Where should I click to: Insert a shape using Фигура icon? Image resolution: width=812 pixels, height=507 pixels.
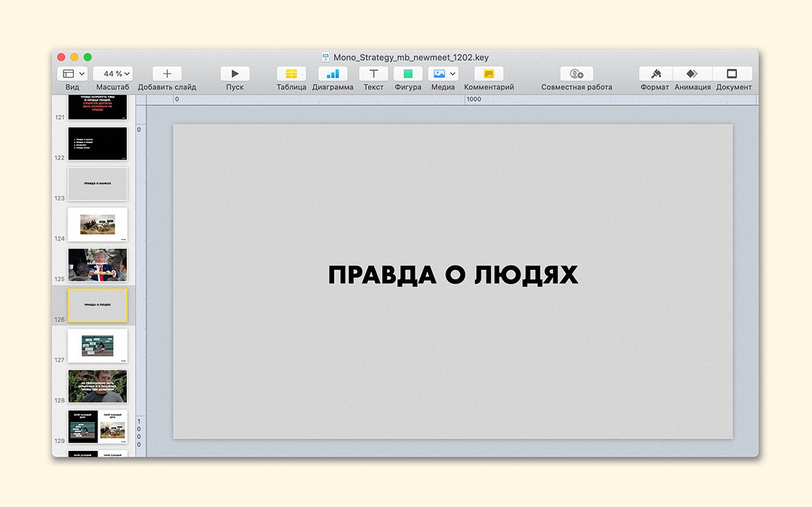click(x=408, y=74)
